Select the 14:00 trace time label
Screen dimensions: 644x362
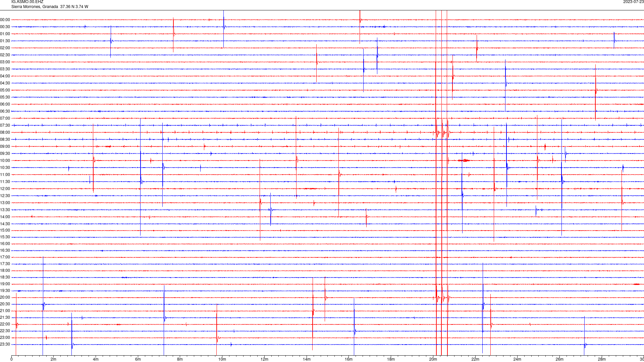click(5, 217)
